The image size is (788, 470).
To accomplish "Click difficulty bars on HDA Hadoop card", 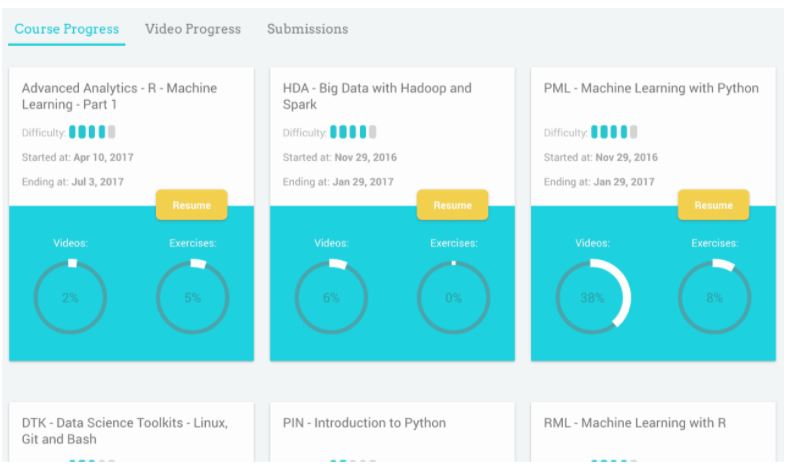I will pyautogui.click(x=354, y=132).
